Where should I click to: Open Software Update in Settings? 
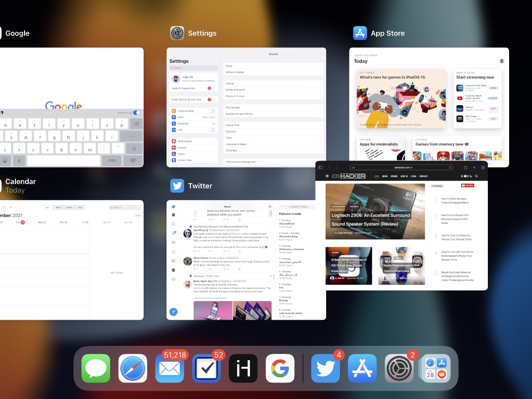[273, 72]
